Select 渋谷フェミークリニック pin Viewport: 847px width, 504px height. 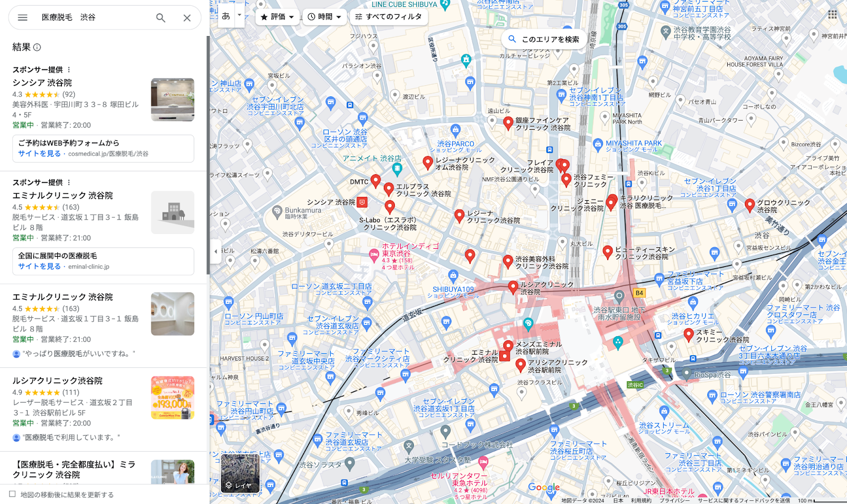[566, 179]
